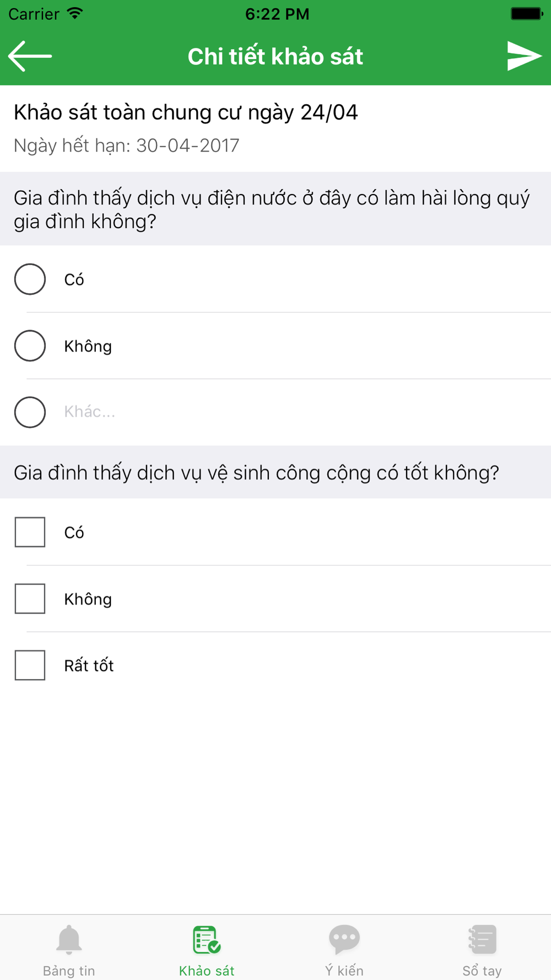Tap the survey title Khảo sát toàn chung cư
The width and height of the screenshot is (551, 980).
point(186,112)
